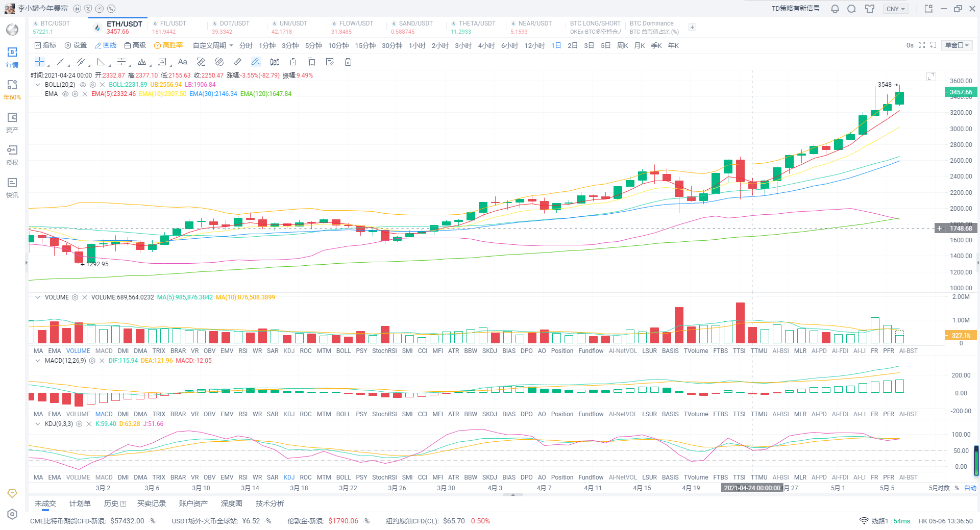Click the green vertical scrollbar at right edge
Screen dimensions: 980x530
976,461
